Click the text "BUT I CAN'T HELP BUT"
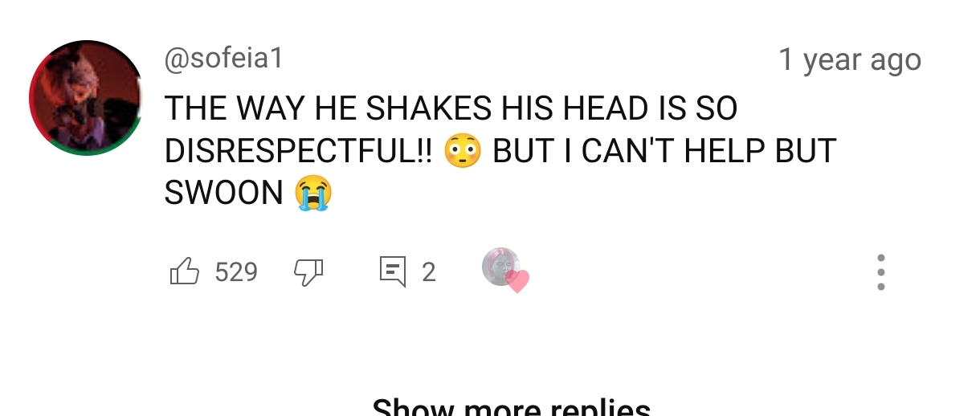Image resolution: width=980 pixels, height=416 pixels. tap(665, 151)
